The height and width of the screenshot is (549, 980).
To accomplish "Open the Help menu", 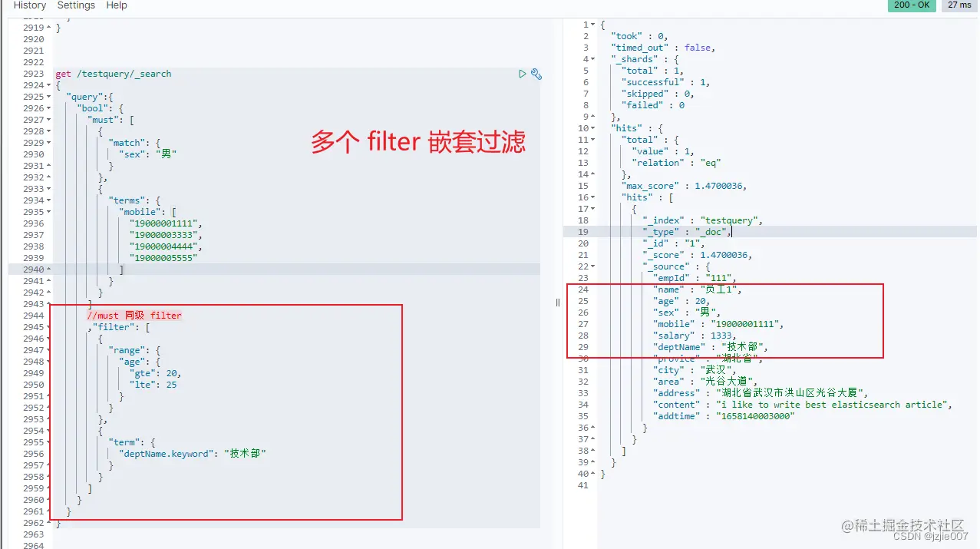I will [x=117, y=5].
